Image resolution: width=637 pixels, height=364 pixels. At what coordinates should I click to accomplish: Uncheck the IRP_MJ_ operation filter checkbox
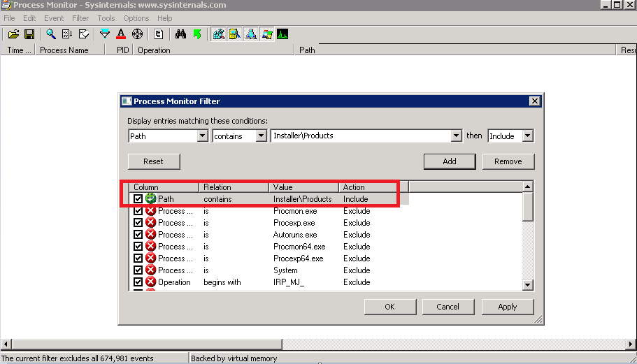tap(138, 282)
